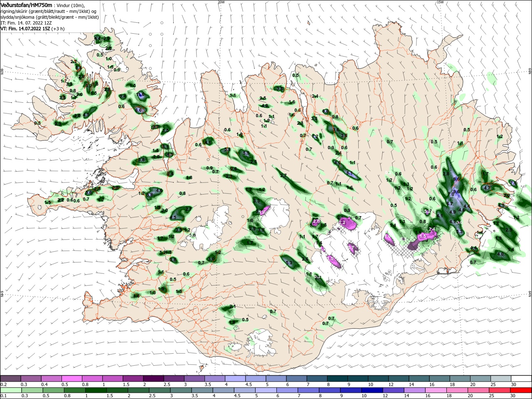Select the palest green 0.1 swatch in bottom row

11,390
